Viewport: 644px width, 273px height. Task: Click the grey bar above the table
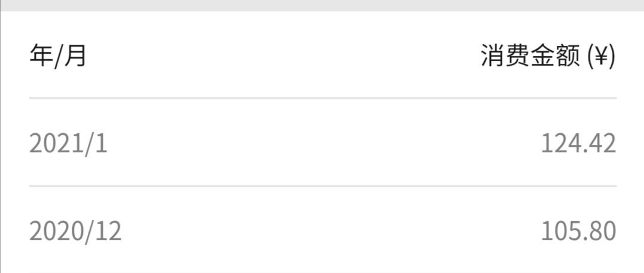322,5
